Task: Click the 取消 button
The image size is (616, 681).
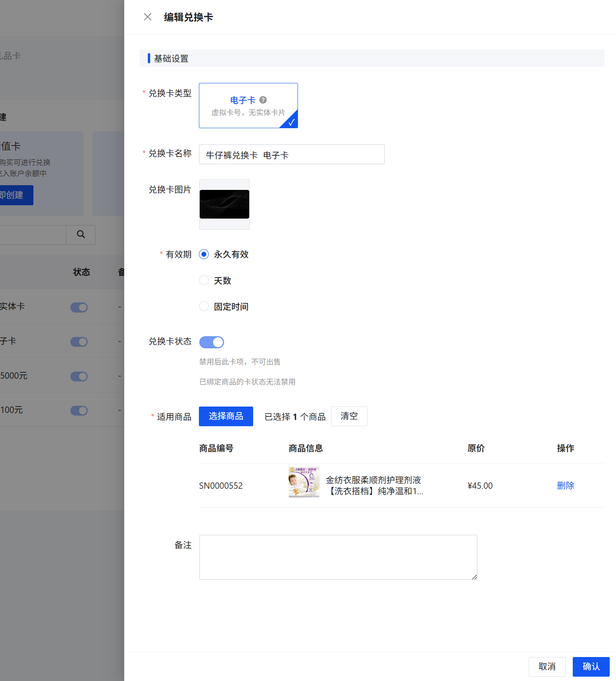Action: coord(547,666)
